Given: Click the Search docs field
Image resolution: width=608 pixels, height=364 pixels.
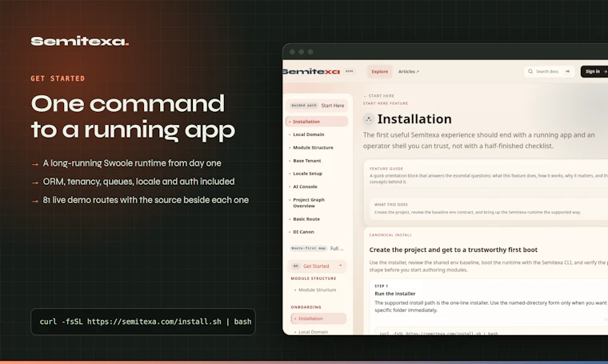Looking at the screenshot, I should [549, 71].
